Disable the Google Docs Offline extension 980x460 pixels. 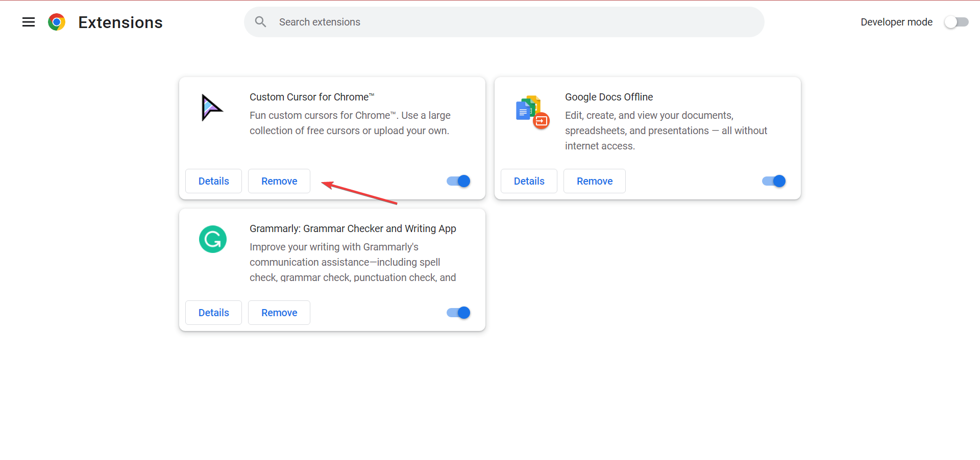click(774, 181)
